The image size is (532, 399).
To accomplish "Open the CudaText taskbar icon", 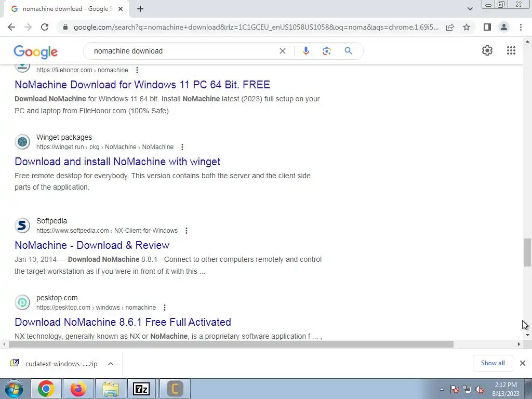I will 175,389.
